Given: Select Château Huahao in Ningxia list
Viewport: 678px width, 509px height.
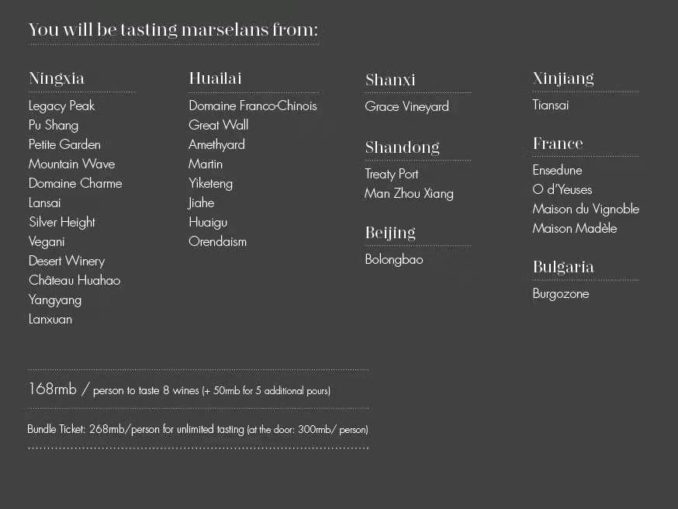Looking at the screenshot, I should [x=74, y=281].
